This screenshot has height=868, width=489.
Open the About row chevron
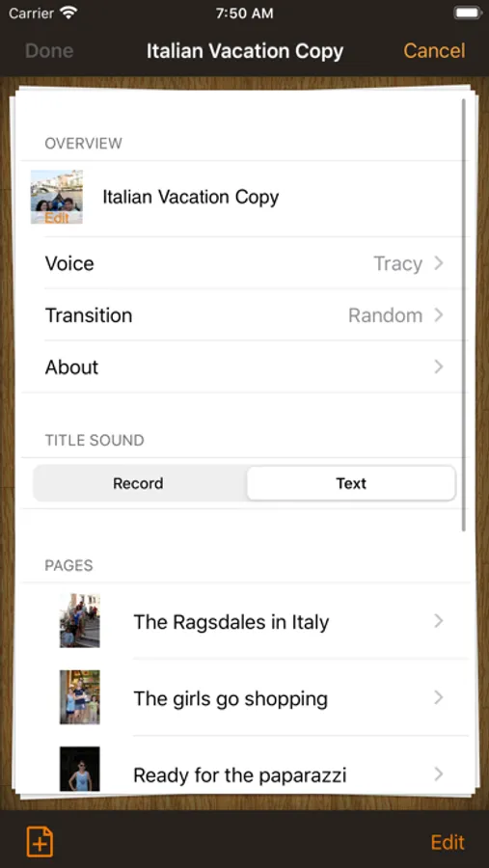coord(439,366)
